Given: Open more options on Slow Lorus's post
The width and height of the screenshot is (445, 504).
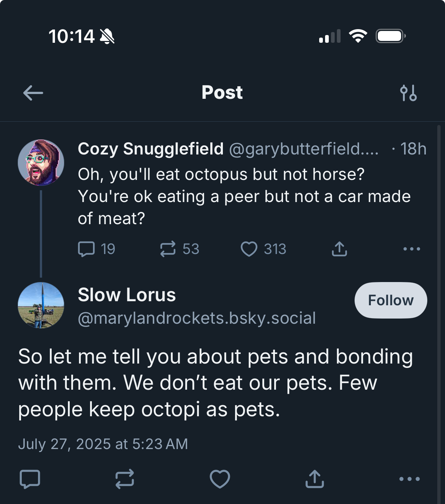Looking at the screenshot, I should [410, 479].
